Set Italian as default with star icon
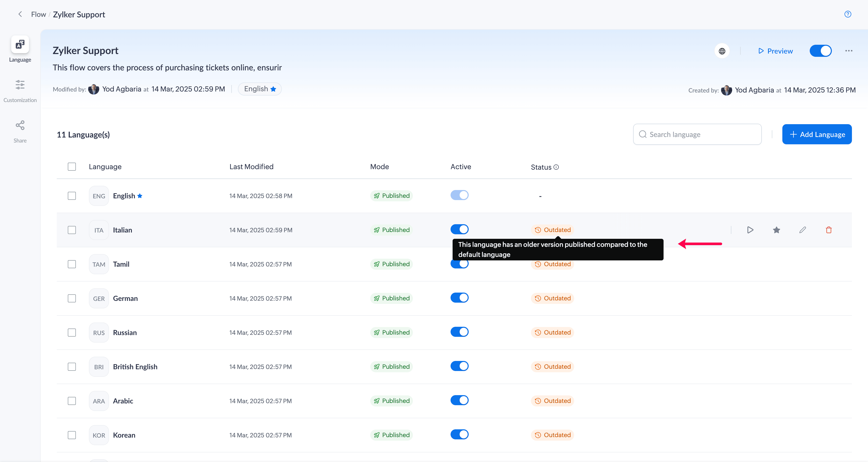Image resolution: width=868 pixels, height=462 pixels. [x=776, y=230]
